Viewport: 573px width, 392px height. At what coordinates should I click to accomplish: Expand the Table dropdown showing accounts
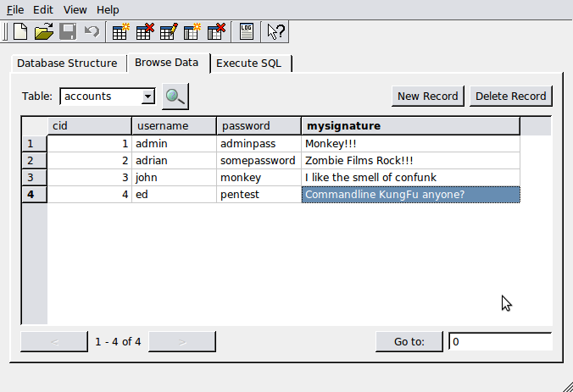[148, 97]
